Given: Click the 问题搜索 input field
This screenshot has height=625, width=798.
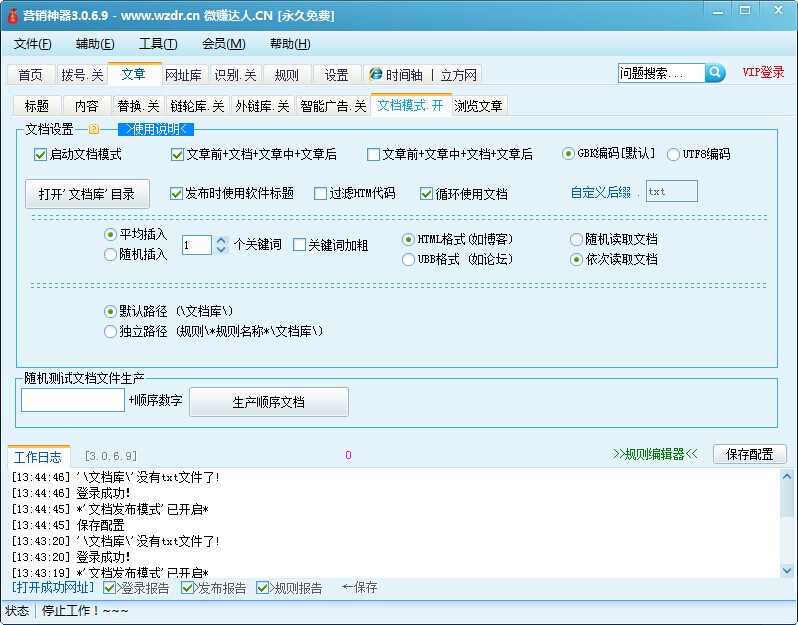Looking at the screenshot, I should tap(661, 73).
